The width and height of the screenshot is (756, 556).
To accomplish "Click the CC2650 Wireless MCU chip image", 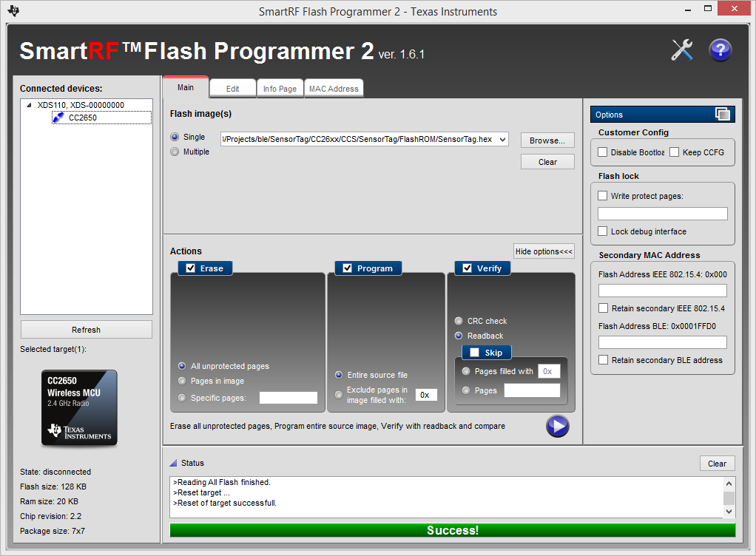I will (79, 407).
